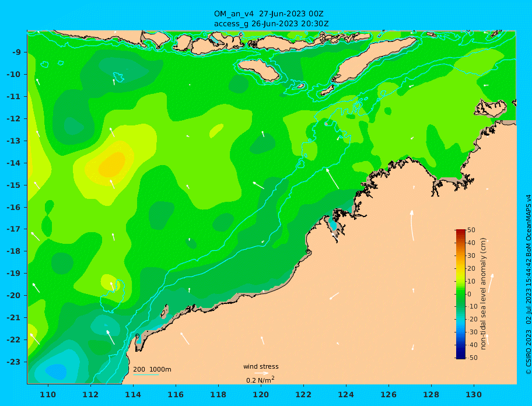
Task: Click latitude label -23 on the y-axis
Action: click(x=14, y=362)
